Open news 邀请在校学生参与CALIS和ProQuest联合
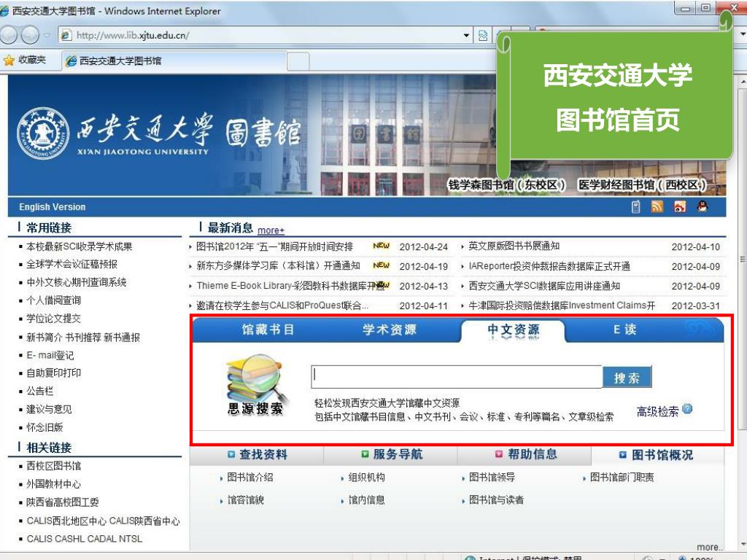The image size is (747, 560). pos(282,306)
